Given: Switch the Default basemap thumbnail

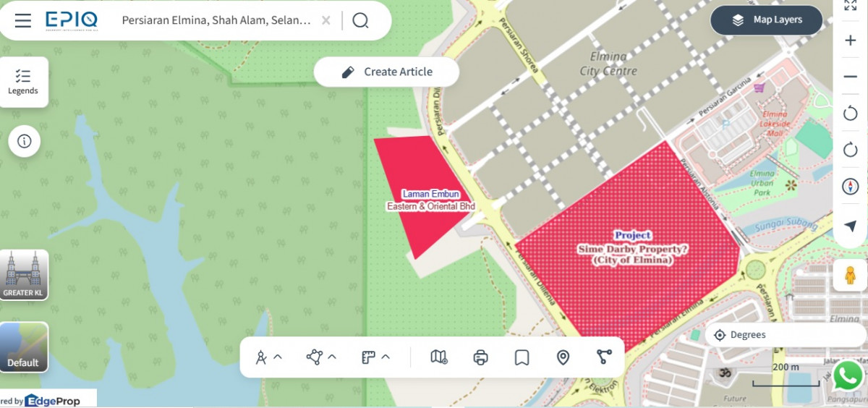Looking at the screenshot, I should [x=23, y=347].
